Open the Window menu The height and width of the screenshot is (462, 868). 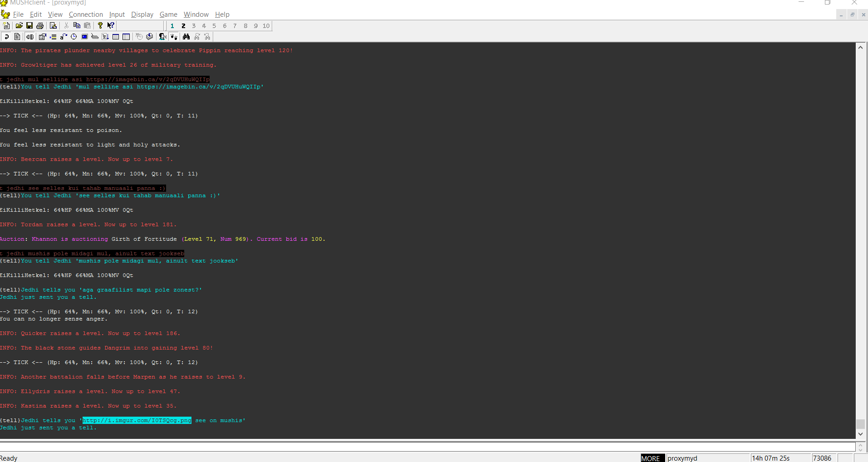click(196, 15)
